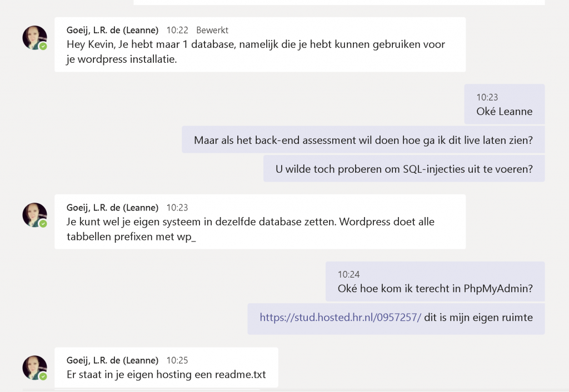Click the sender name on the 10:25 message

click(112, 360)
